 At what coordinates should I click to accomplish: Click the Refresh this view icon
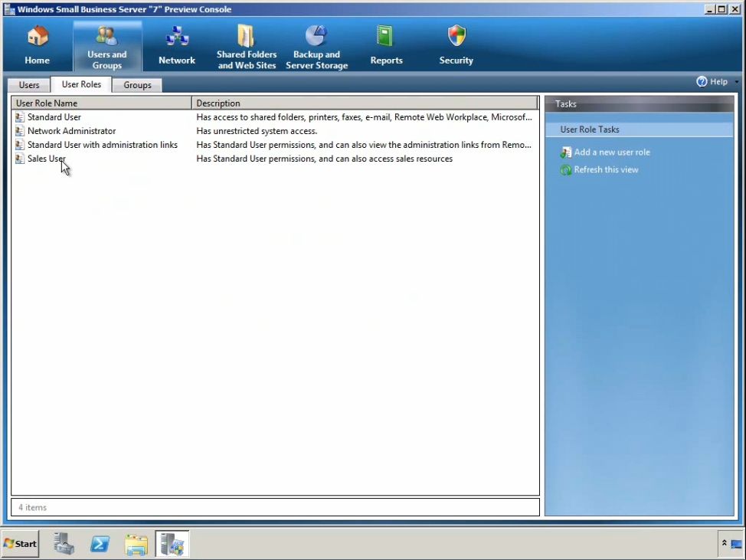click(566, 170)
